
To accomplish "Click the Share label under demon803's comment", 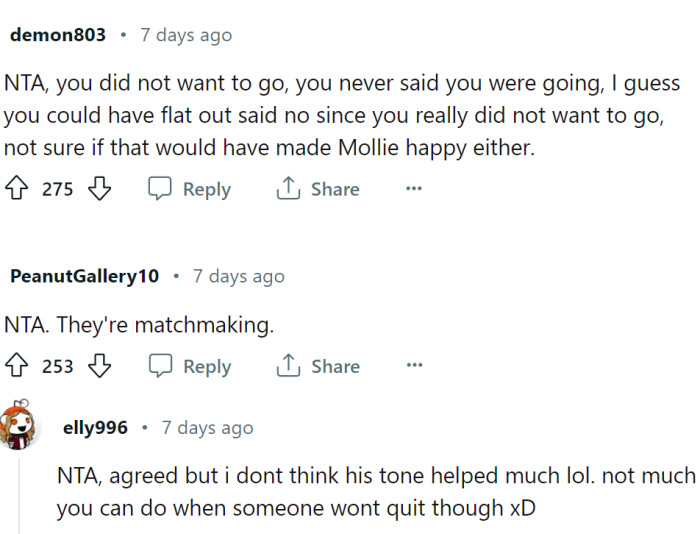I will [335, 189].
